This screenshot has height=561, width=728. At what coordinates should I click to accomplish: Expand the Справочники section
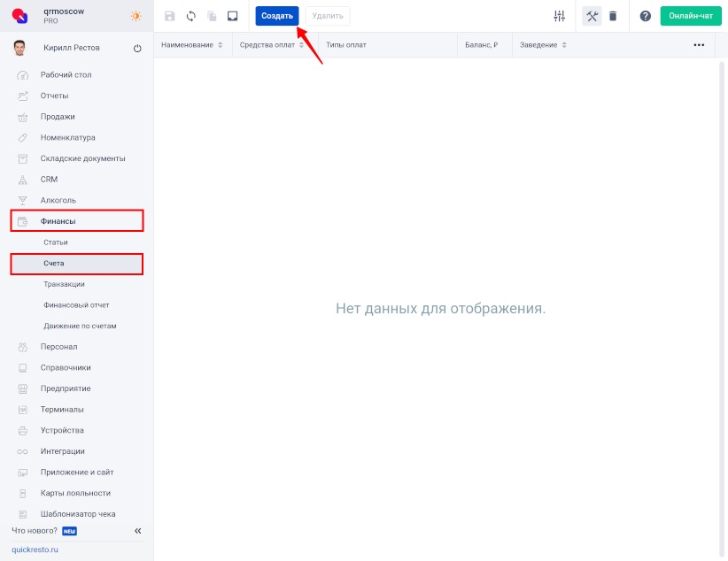pyautogui.click(x=66, y=367)
